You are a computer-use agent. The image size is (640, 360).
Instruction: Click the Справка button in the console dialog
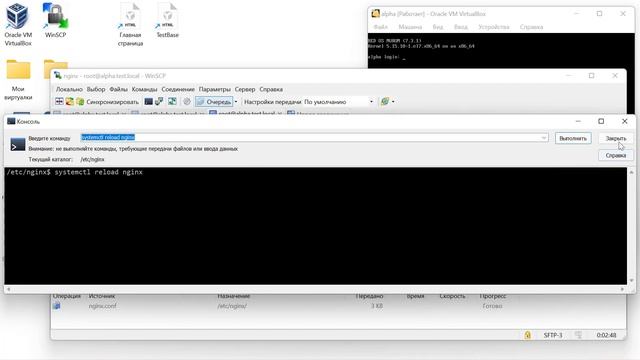[616, 156]
